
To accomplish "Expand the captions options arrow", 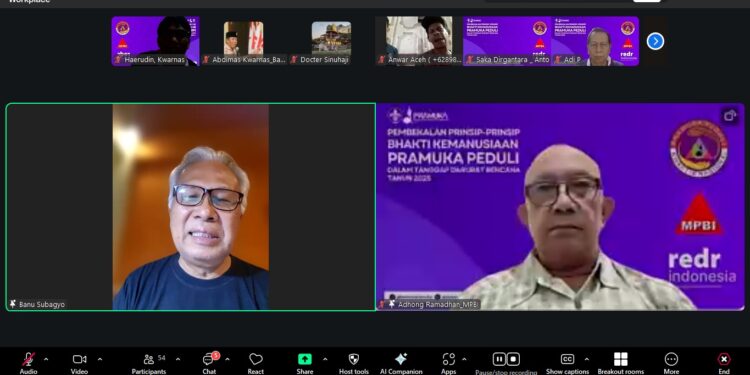I will pyautogui.click(x=587, y=359).
